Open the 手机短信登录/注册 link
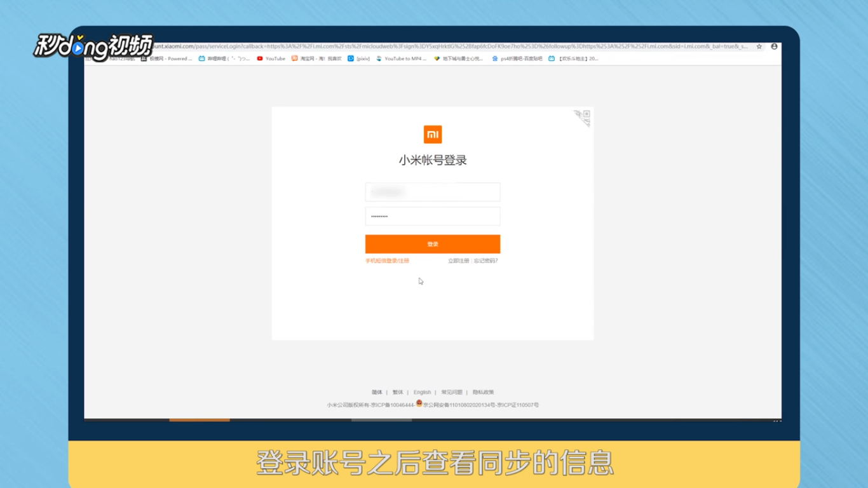 [387, 261]
